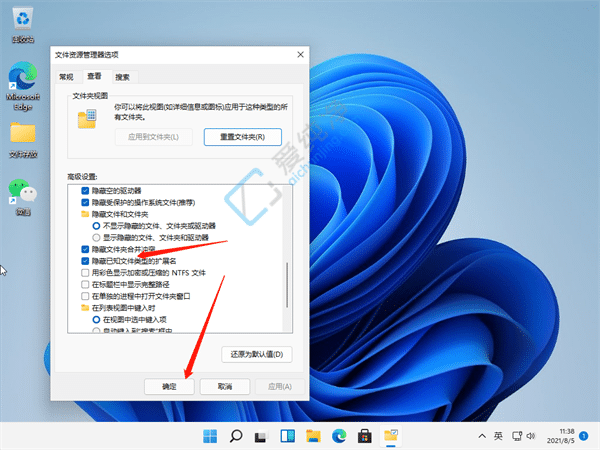Switch input method via 英 indicator
The image size is (600, 450).
click(x=498, y=436)
